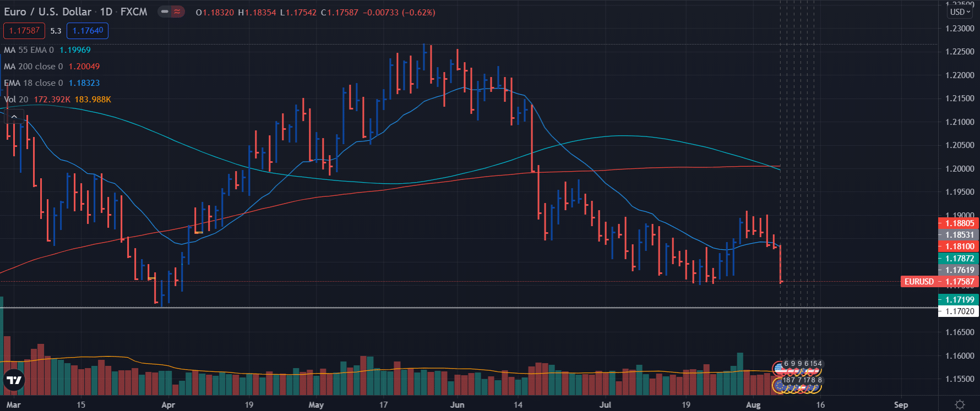This screenshot has height=411, width=980.
Task: Click the May label on time axis
Action: (x=316, y=405)
